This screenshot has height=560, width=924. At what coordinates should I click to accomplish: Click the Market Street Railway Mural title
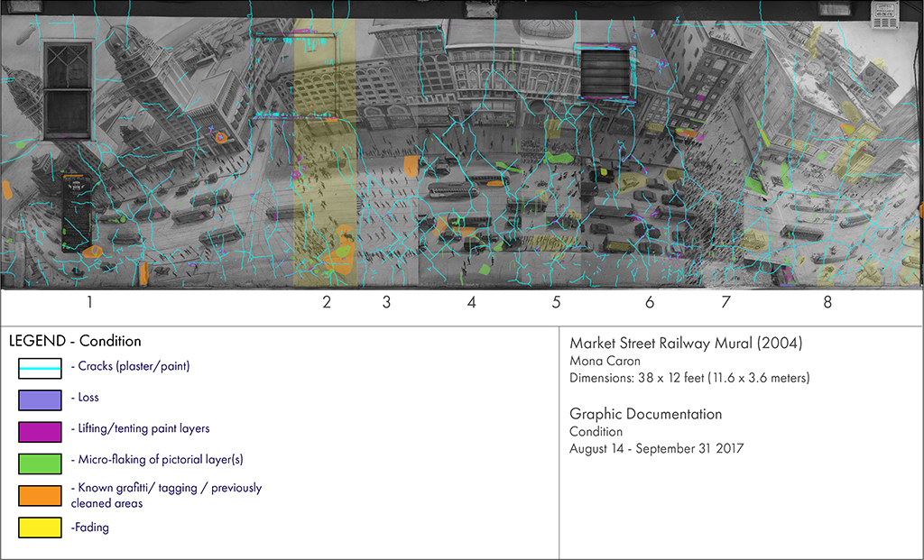(x=686, y=343)
